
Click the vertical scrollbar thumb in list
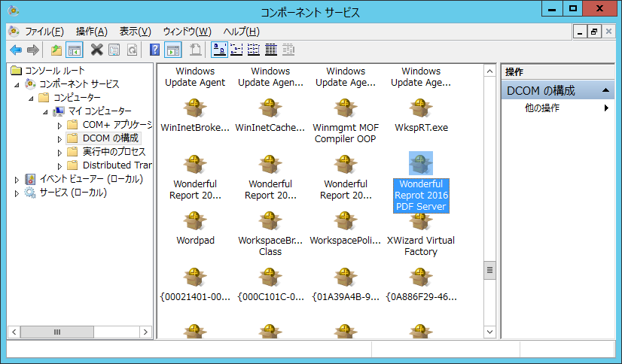coord(489,270)
